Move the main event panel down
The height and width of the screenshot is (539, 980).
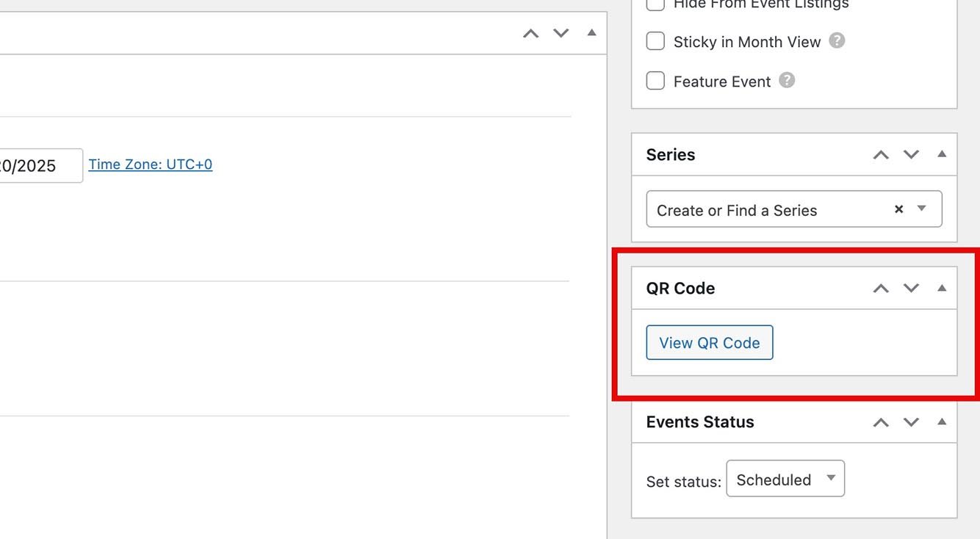pos(561,33)
